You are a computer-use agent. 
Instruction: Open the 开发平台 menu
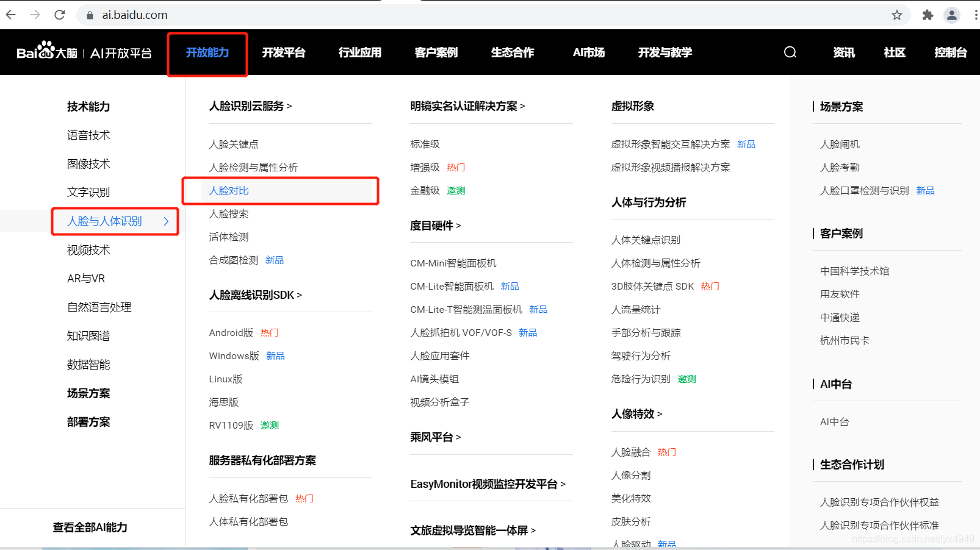[x=284, y=52]
